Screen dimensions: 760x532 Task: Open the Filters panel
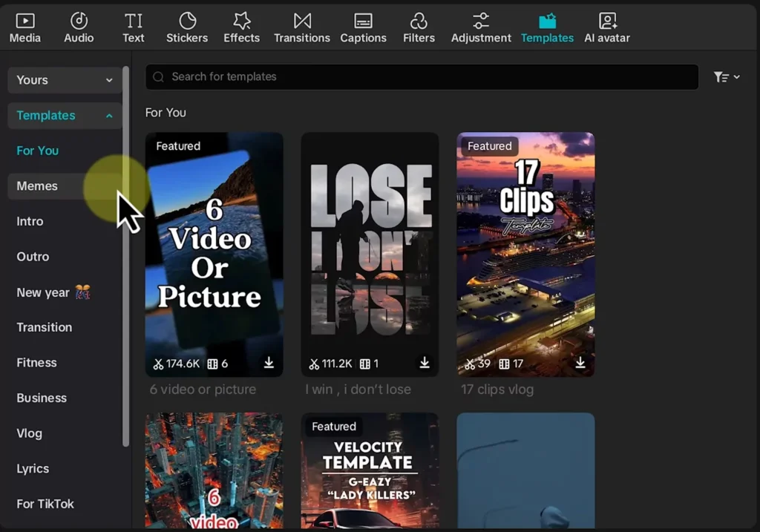pos(419,28)
